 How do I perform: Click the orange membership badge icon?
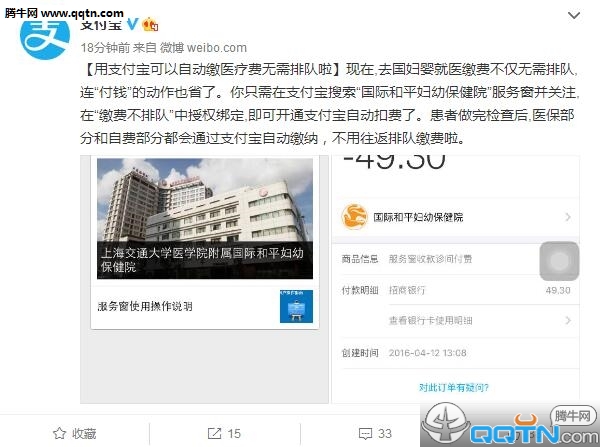(x=150, y=24)
